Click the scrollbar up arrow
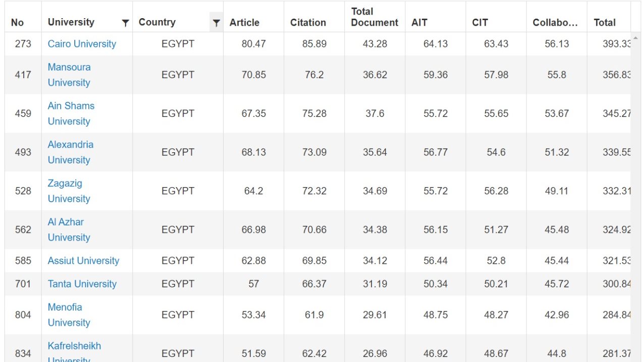 [x=635, y=38]
